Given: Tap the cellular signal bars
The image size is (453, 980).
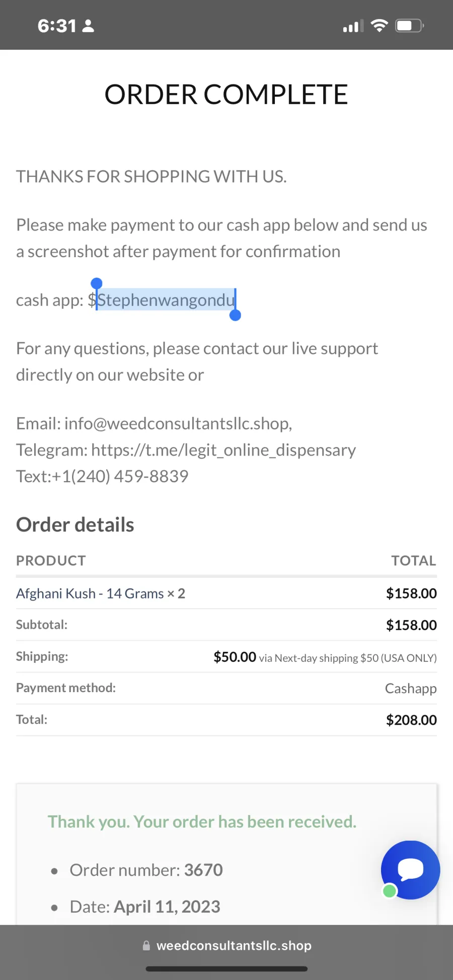Looking at the screenshot, I should pos(353,26).
